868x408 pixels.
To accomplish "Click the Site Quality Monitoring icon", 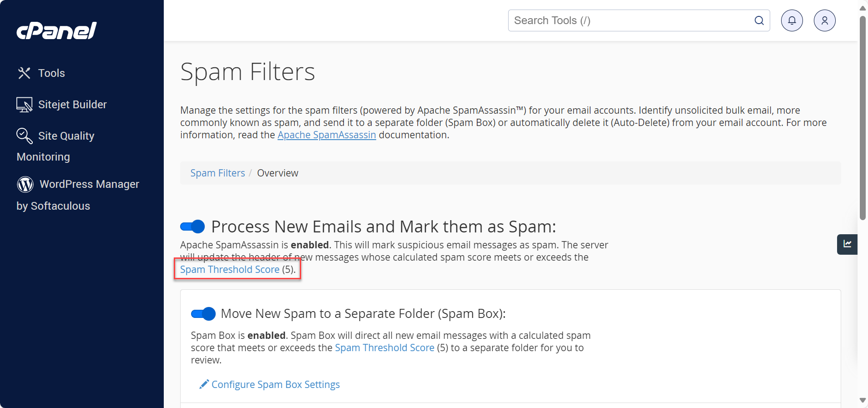I will tap(24, 136).
